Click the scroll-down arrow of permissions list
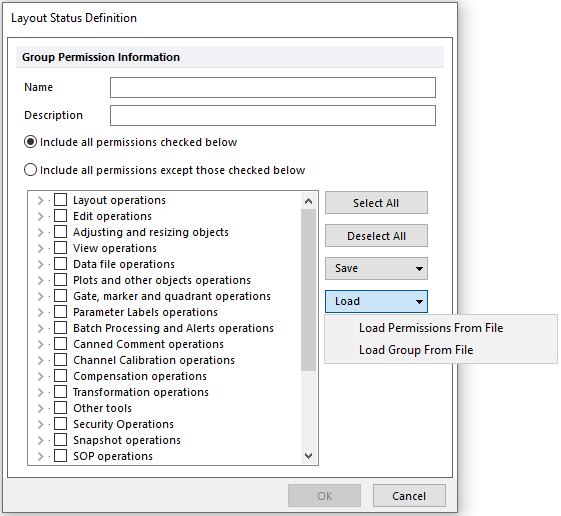 pyautogui.click(x=308, y=456)
